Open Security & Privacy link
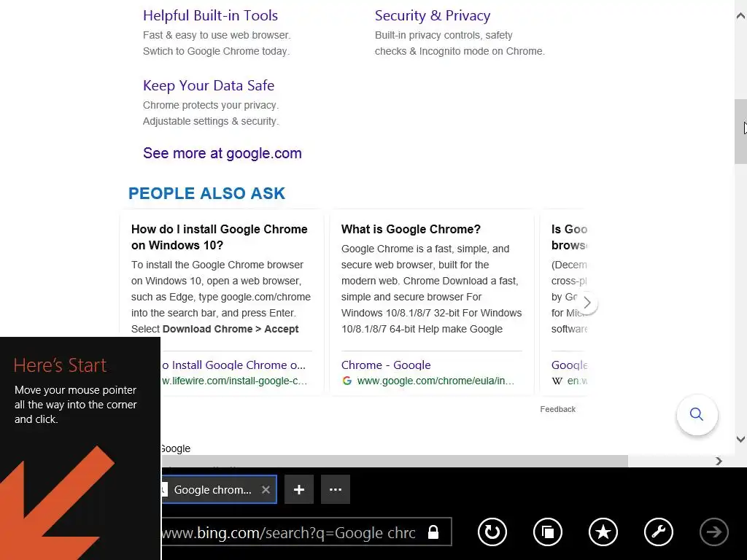747x560 pixels. pos(433,15)
